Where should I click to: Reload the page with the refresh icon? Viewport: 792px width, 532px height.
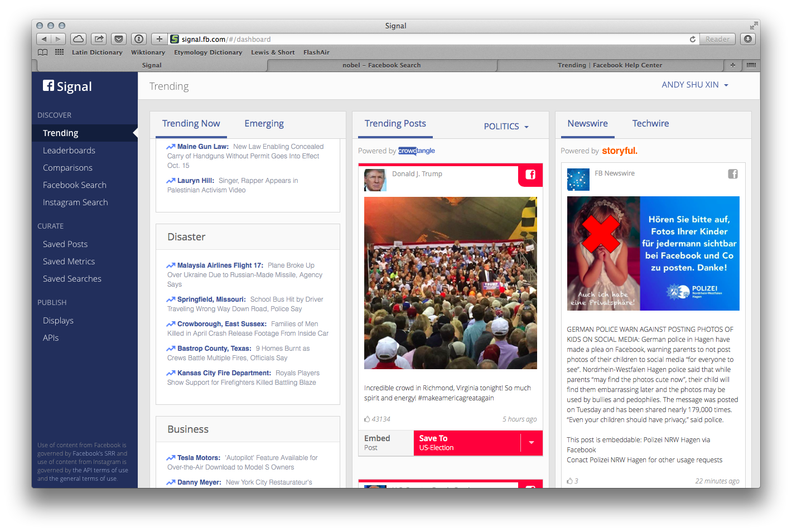pyautogui.click(x=693, y=39)
